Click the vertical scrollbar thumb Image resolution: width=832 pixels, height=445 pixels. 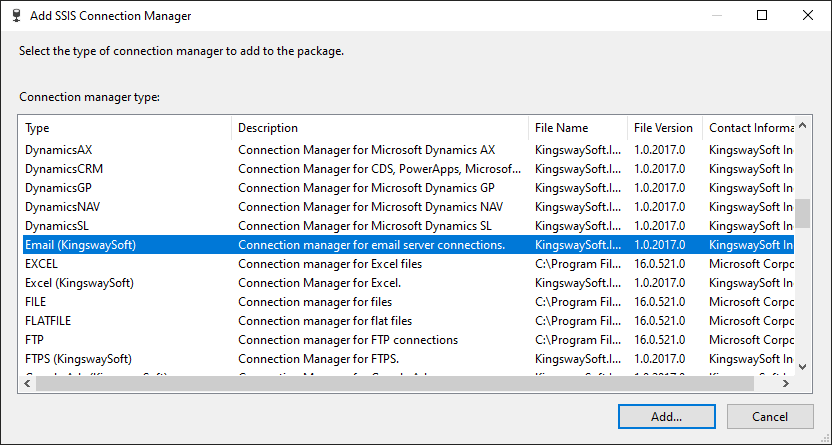click(802, 213)
